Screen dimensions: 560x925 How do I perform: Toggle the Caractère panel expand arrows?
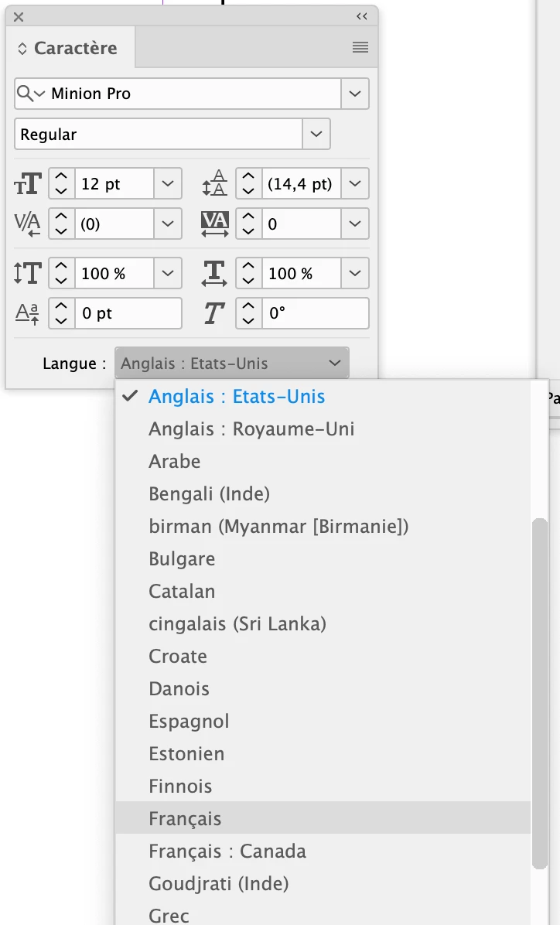[22, 49]
